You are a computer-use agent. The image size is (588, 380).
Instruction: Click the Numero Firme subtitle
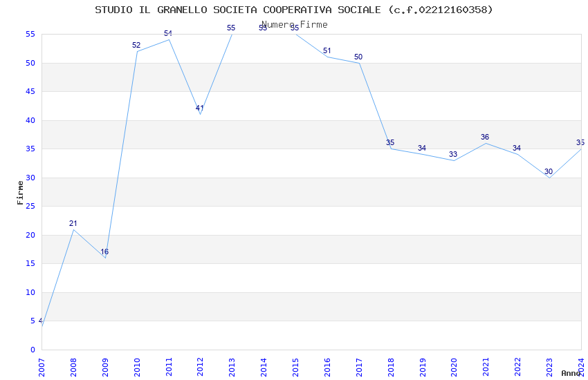tap(295, 25)
